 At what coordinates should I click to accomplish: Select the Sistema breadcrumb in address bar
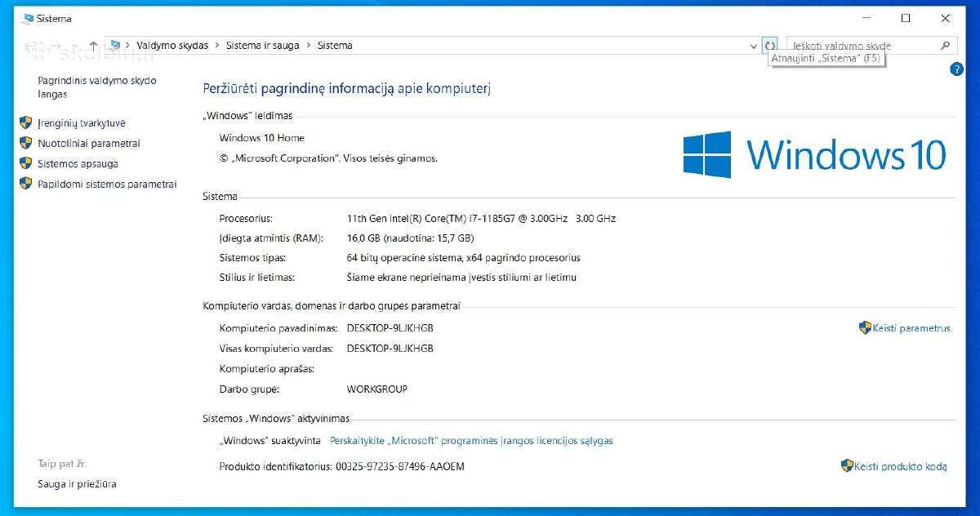(335, 46)
